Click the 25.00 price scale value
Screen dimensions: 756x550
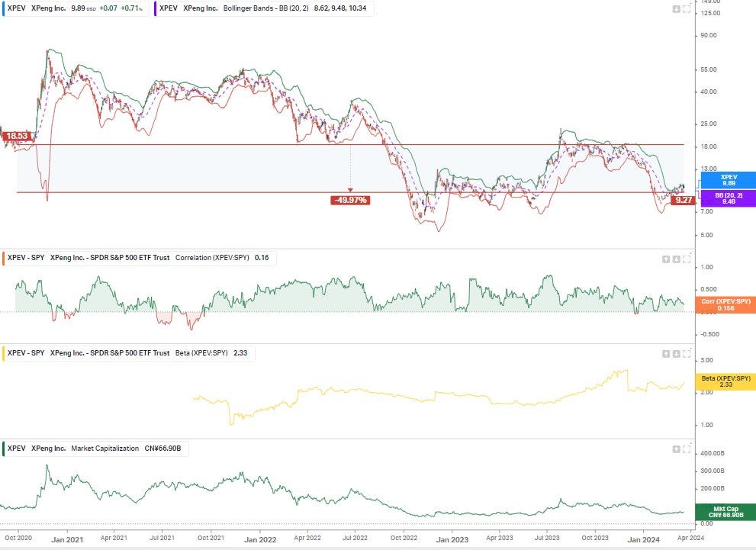click(x=709, y=124)
